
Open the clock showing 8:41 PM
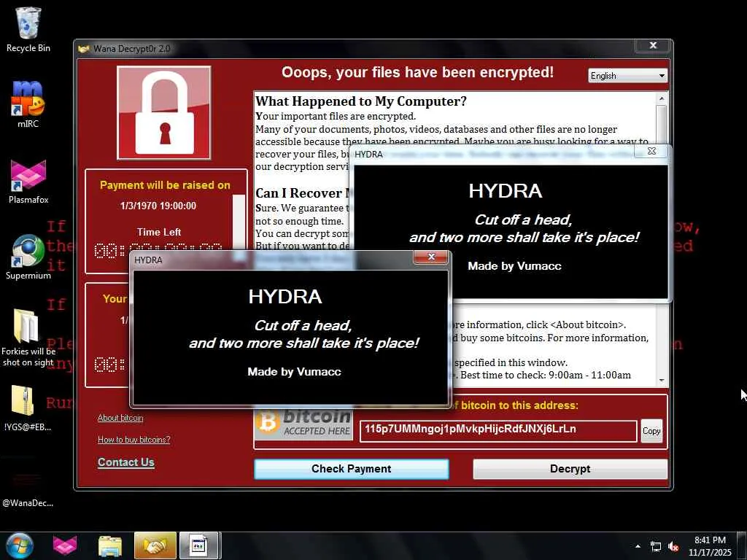710,546
